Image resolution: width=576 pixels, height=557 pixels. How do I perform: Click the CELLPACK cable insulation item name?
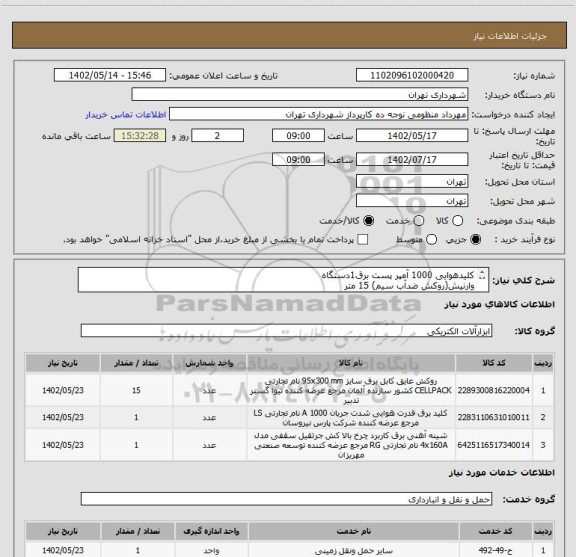click(351, 390)
